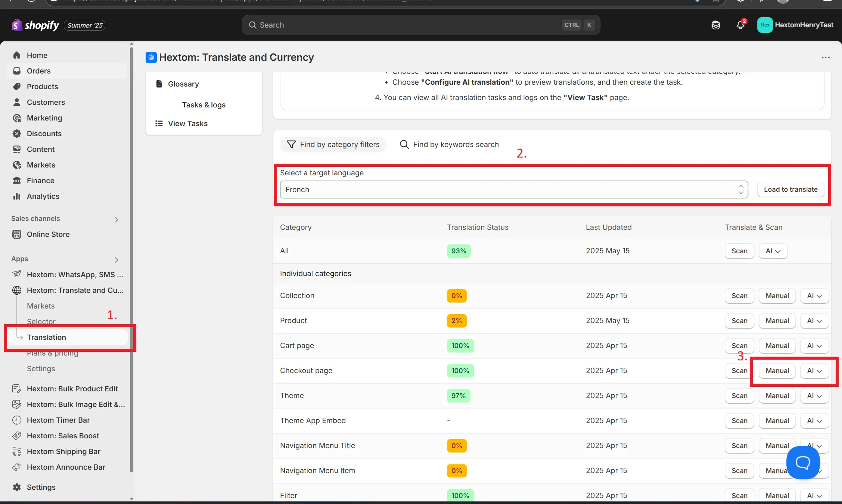Expand the AI dropdown for Collection row
The image size is (842, 504).
tap(814, 296)
